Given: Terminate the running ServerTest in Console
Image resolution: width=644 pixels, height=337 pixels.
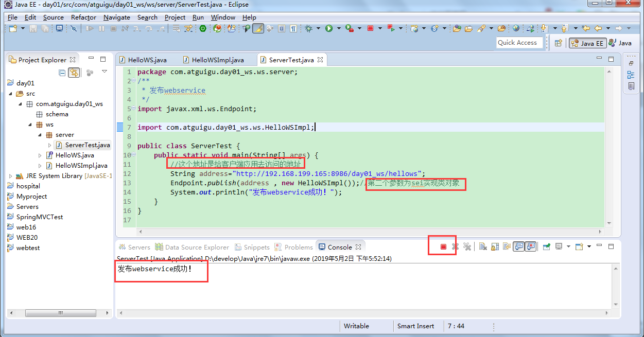Looking at the screenshot, I should (x=443, y=247).
